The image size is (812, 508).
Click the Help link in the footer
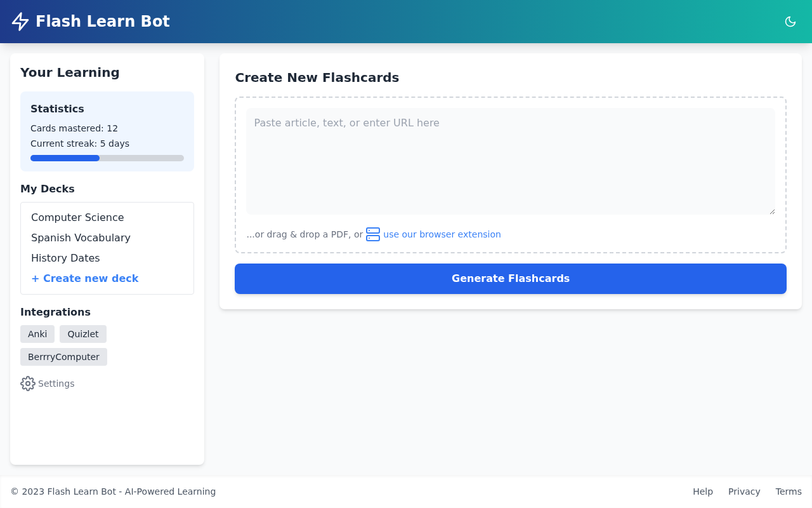pos(703,491)
